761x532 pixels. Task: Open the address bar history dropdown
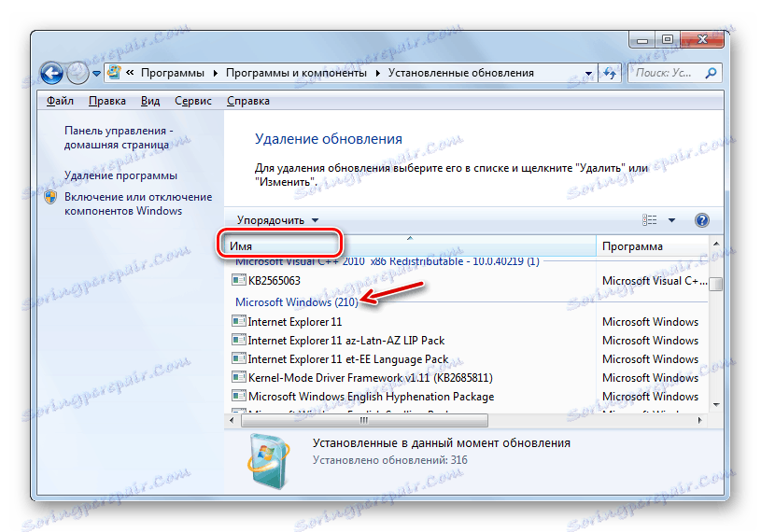click(x=588, y=73)
